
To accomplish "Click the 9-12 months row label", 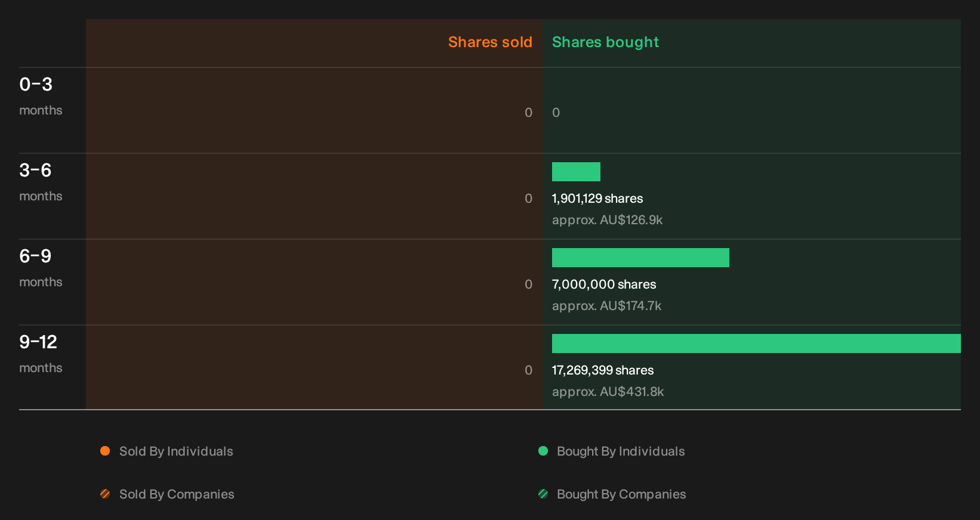I will (41, 354).
